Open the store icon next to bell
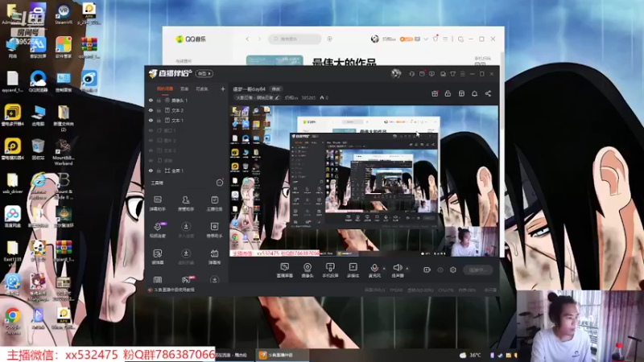 click(461, 93)
